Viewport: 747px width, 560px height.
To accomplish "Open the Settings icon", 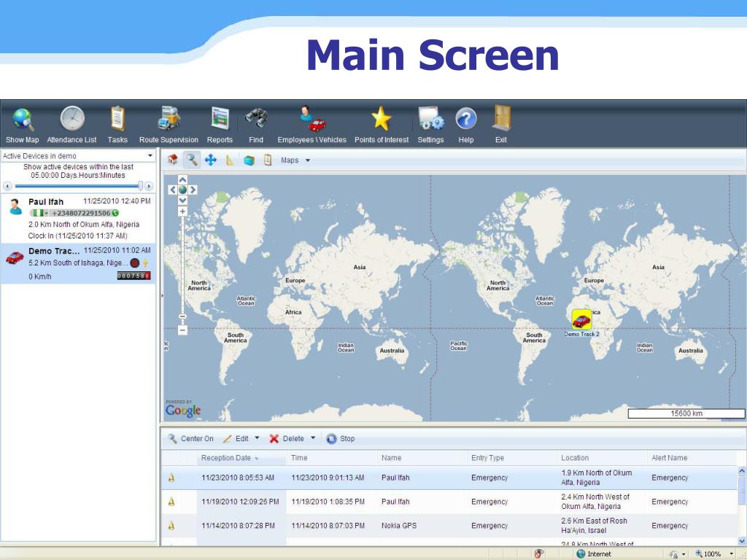I will point(430,119).
